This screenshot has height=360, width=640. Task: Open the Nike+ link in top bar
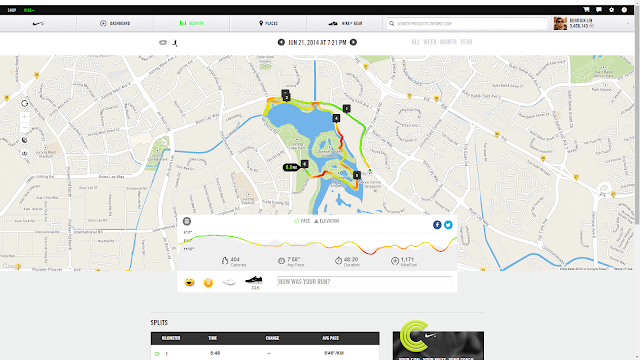(x=29, y=10)
